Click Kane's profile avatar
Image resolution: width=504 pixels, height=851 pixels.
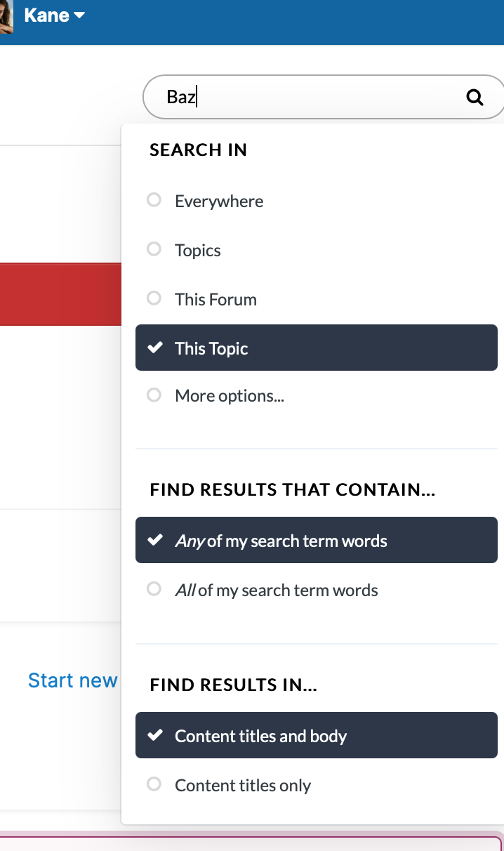tap(6, 16)
